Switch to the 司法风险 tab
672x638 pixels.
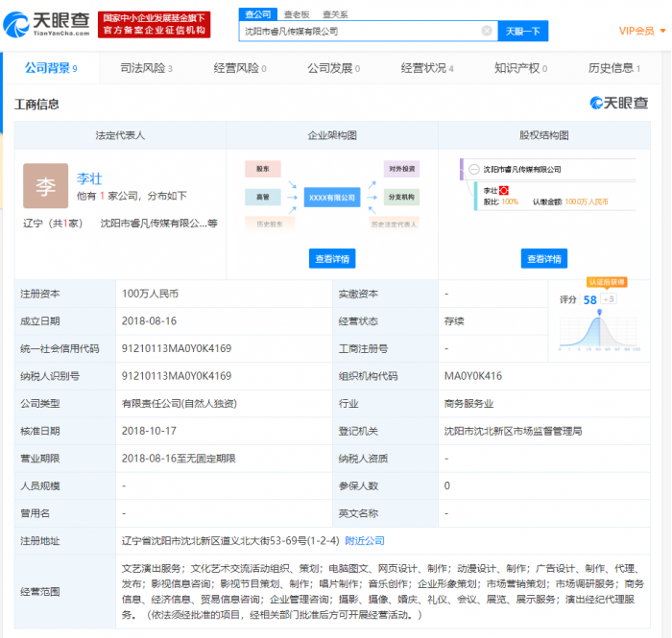[x=146, y=68]
